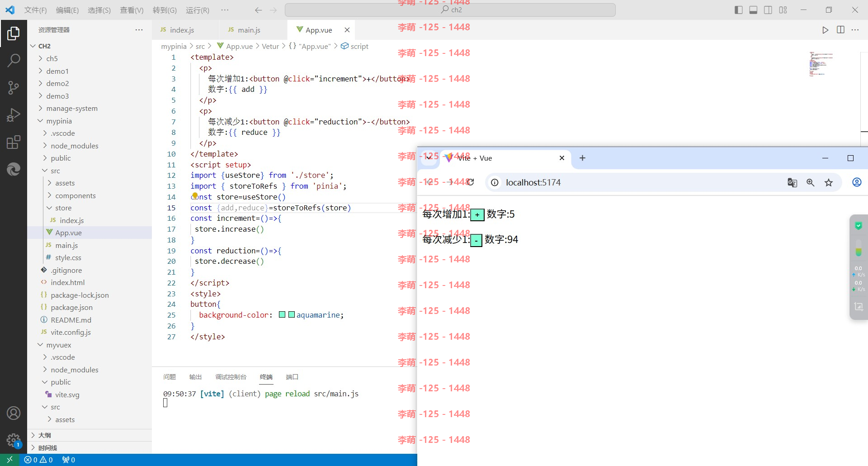868x466 pixels.
Task: Toggle the secondary side bar layout icon
Action: pos(768,10)
